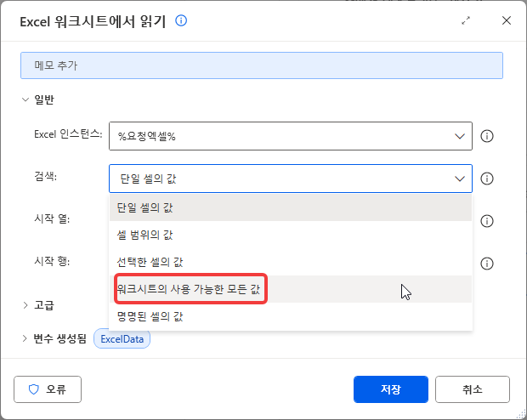Choose 선택한 셀의 값 option

(291, 262)
